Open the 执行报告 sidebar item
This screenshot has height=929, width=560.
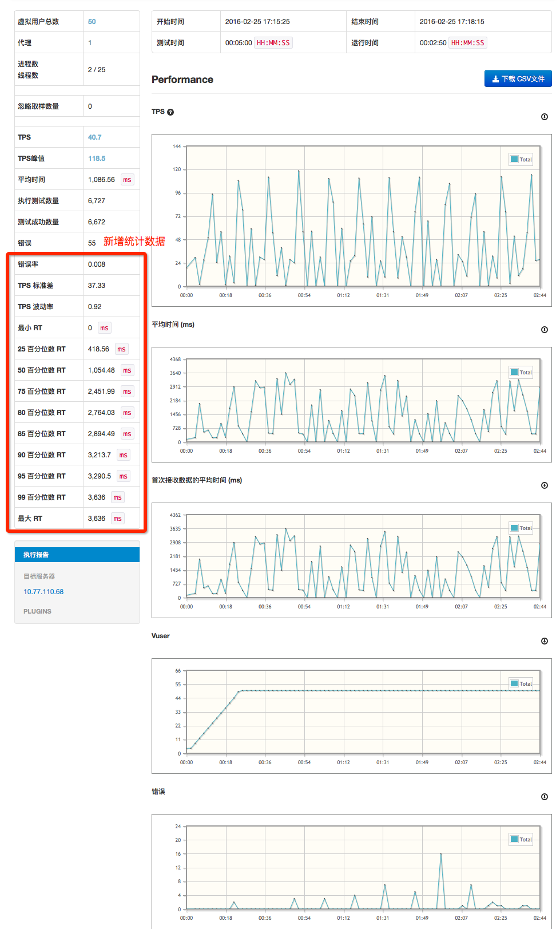(x=77, y=555)
